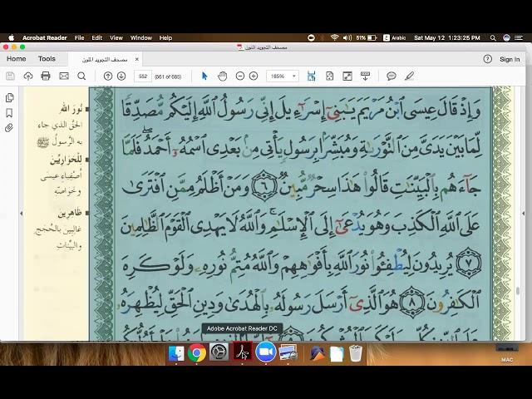Image resolution: width=532 pixels, height=399 pixels.
Task: Open page thumbnails panel icon
Action: click(9, 98)
